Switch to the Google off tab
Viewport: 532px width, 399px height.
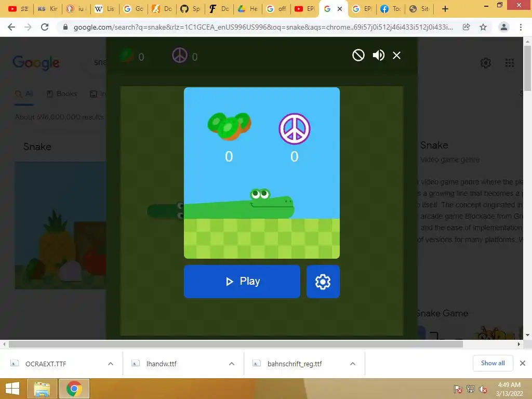(276, 9)
